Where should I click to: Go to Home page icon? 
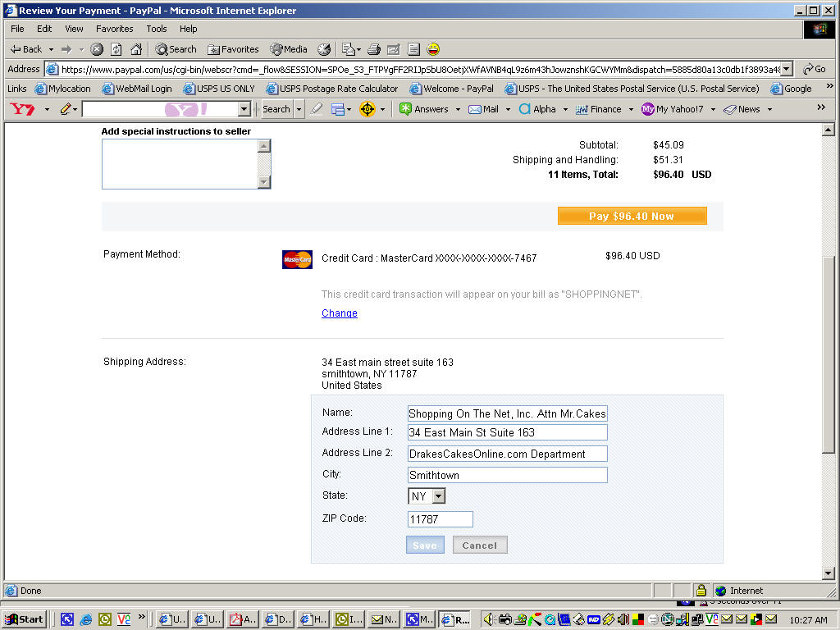(136, 49)
